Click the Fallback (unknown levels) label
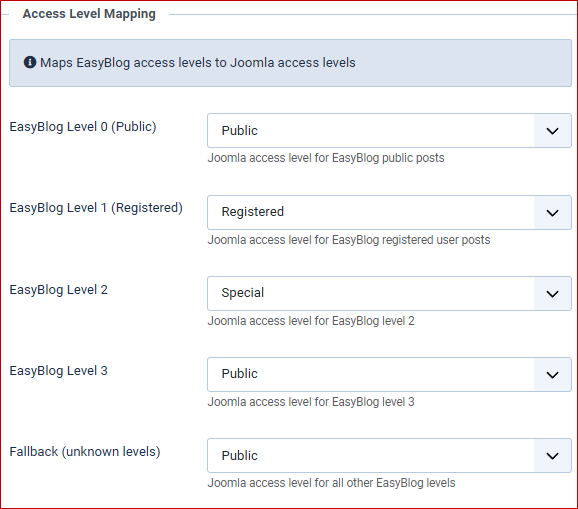The image size is (578, 509). point(85,452)
